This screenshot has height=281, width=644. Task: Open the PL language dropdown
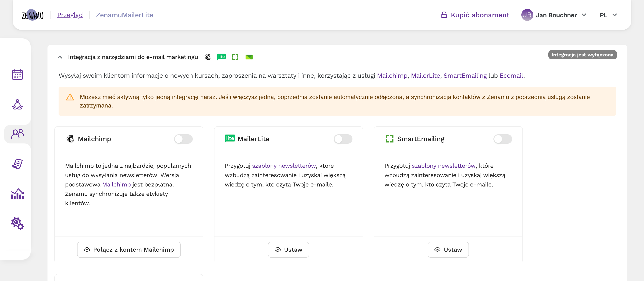coord(608,15)
